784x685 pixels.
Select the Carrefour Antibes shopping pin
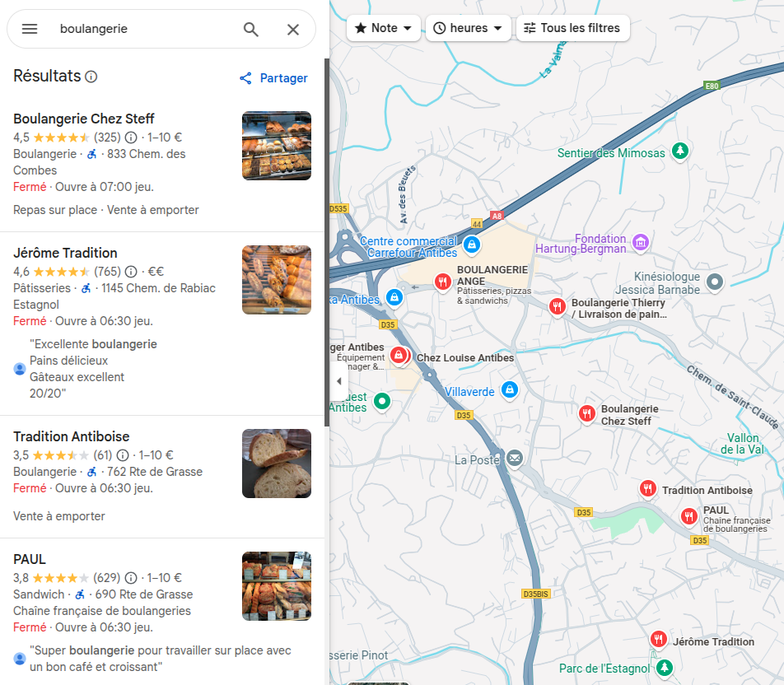472,245
